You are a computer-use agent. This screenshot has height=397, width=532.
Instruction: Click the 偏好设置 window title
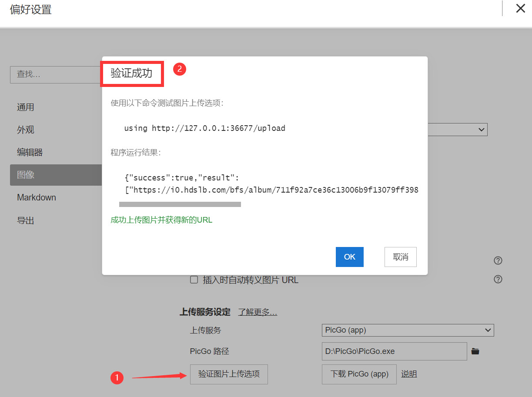[30, 10]
